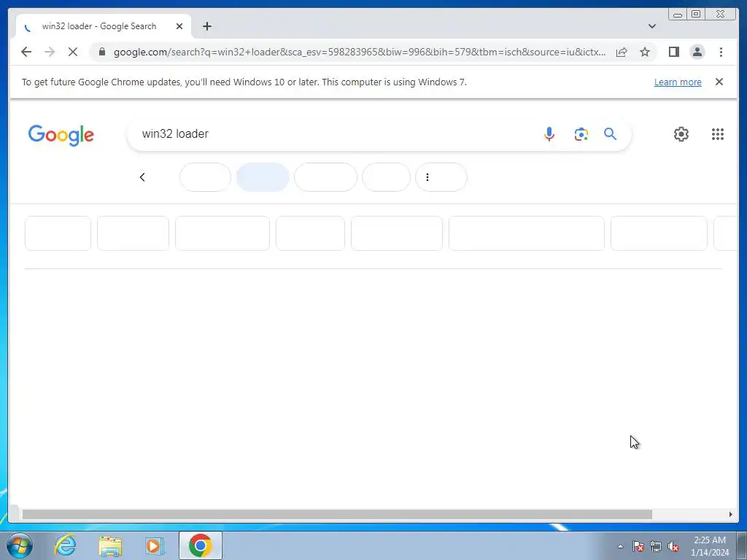
Task: Open the More filters three-dot button
Action: click(x=441, y=177)
